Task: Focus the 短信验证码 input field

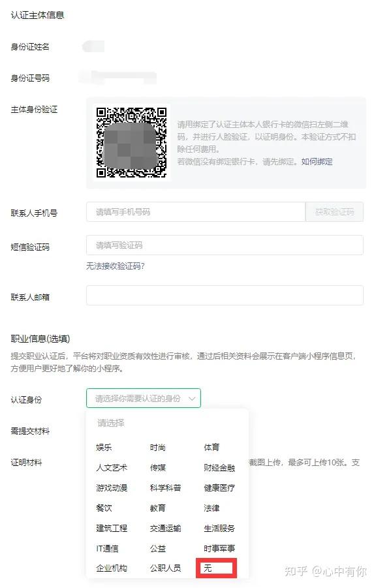Action: pyautogui.click(x=225, y=245)
